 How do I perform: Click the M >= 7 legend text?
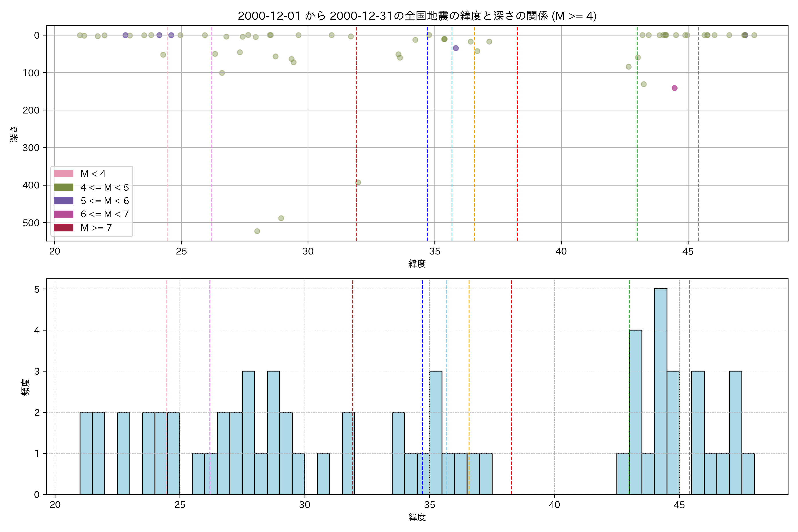(x=96, y=228)
